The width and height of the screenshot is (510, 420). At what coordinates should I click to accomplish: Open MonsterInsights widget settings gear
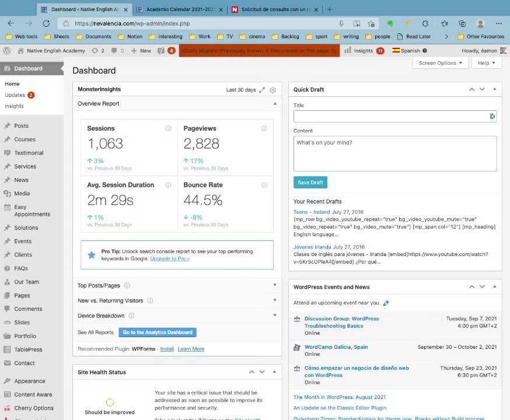[x=273, y=90]
